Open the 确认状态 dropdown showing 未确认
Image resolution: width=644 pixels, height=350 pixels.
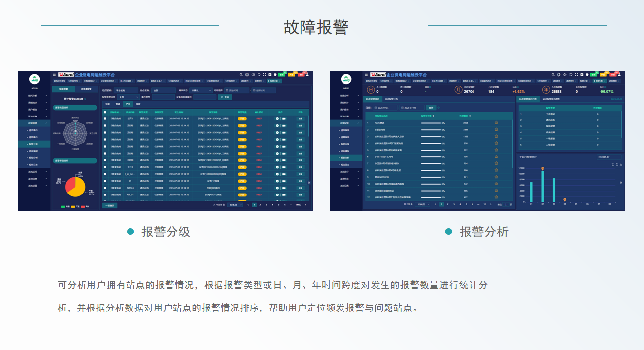(200, 91)
